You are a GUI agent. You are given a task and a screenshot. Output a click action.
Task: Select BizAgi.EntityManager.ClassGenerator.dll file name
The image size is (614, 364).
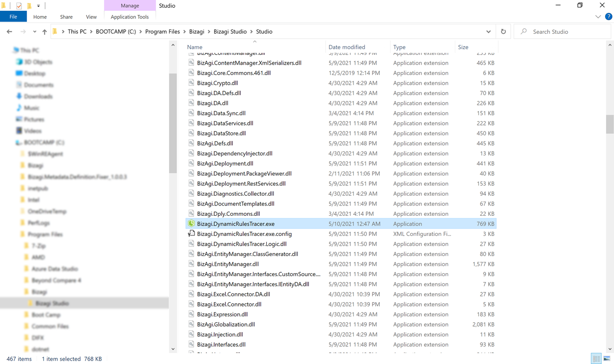248,254
